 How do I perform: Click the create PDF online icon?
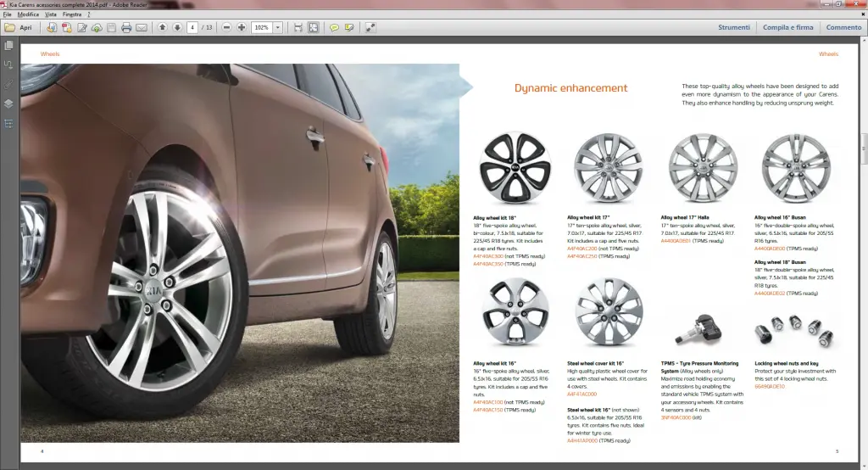51,27
